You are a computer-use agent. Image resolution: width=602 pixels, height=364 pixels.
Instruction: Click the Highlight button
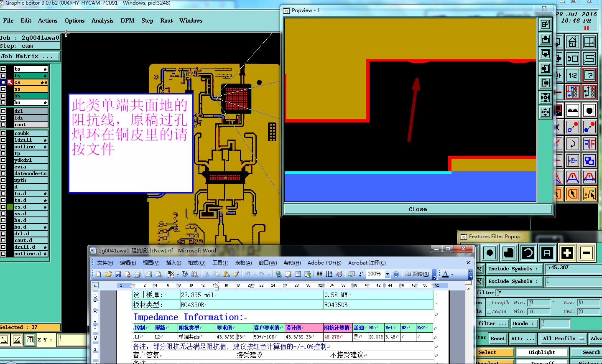[x=542, y=352]
